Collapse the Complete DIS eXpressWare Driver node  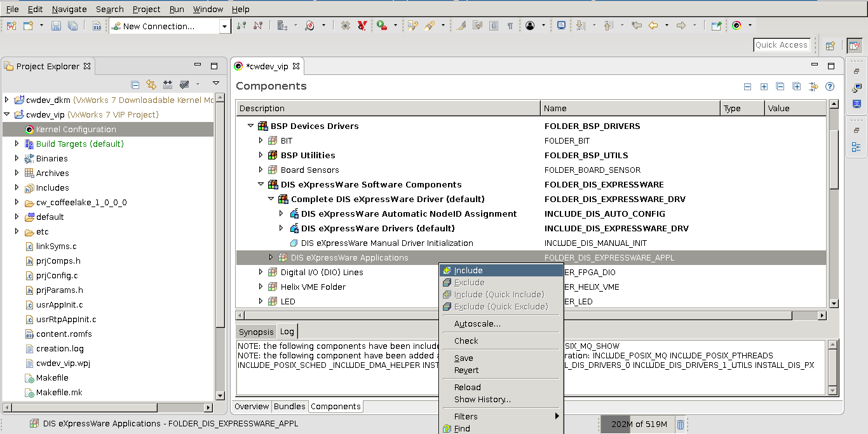271,199
